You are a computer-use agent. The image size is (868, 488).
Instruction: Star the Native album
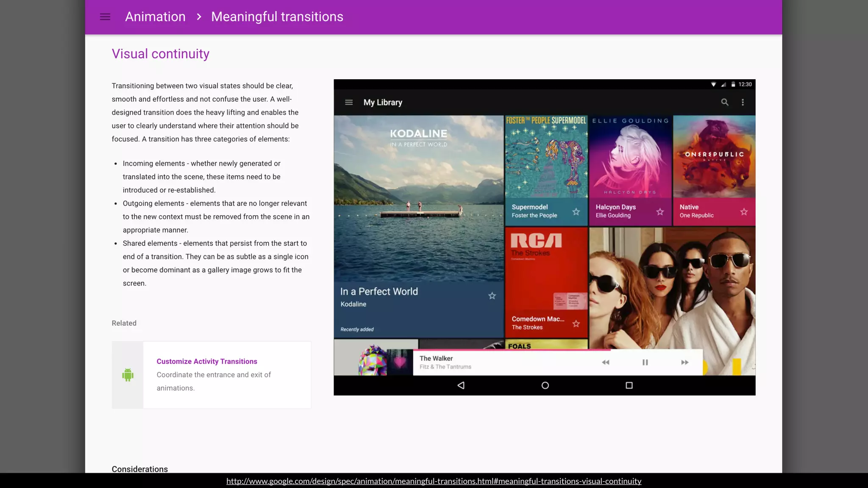pos(744,211)
